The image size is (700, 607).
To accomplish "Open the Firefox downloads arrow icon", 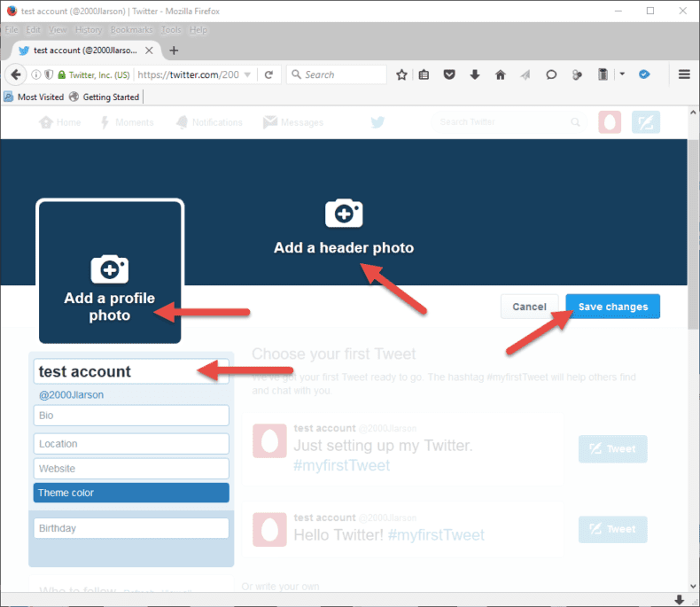I will point(475,75).
